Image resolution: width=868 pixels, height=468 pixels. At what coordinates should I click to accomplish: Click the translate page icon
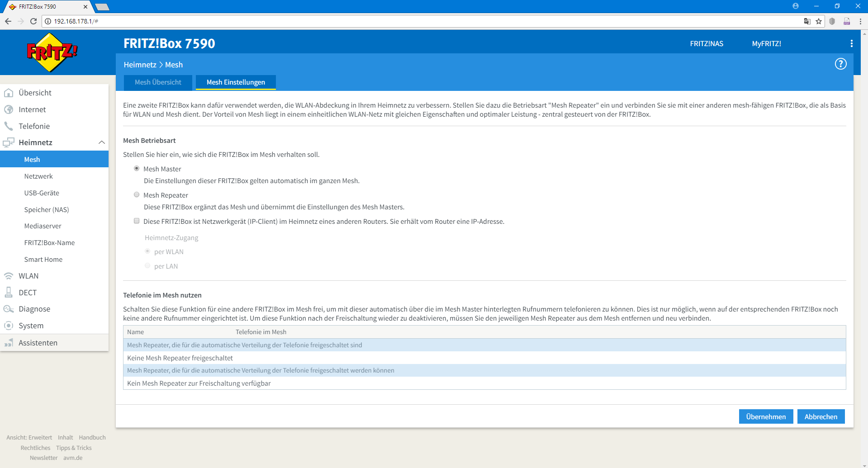[x=807, y=21]
